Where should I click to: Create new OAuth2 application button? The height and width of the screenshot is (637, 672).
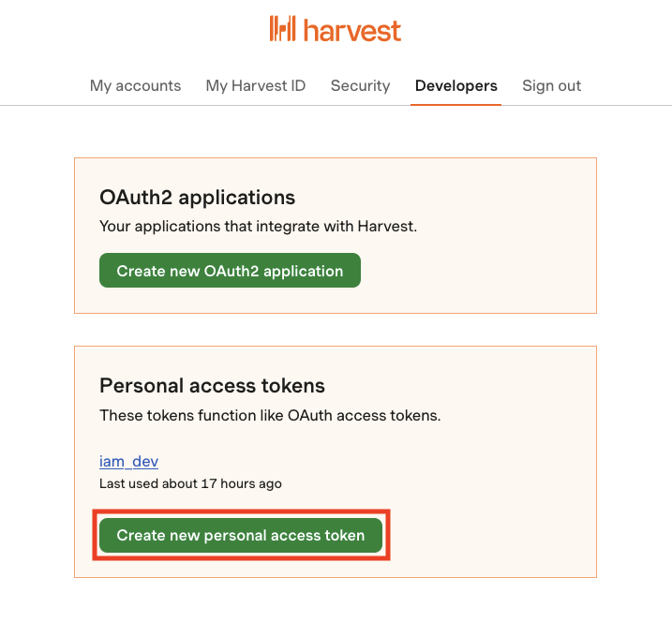click(x=230, y=271)
